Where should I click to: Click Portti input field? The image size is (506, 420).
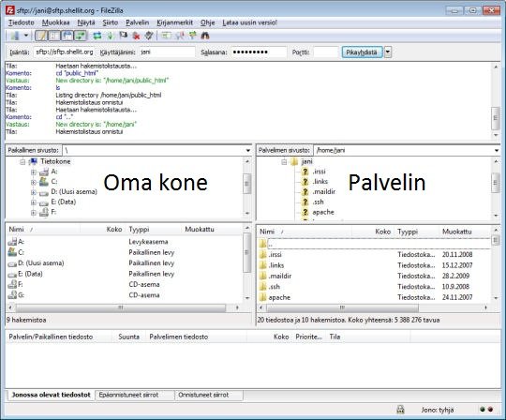click(325, 52)
